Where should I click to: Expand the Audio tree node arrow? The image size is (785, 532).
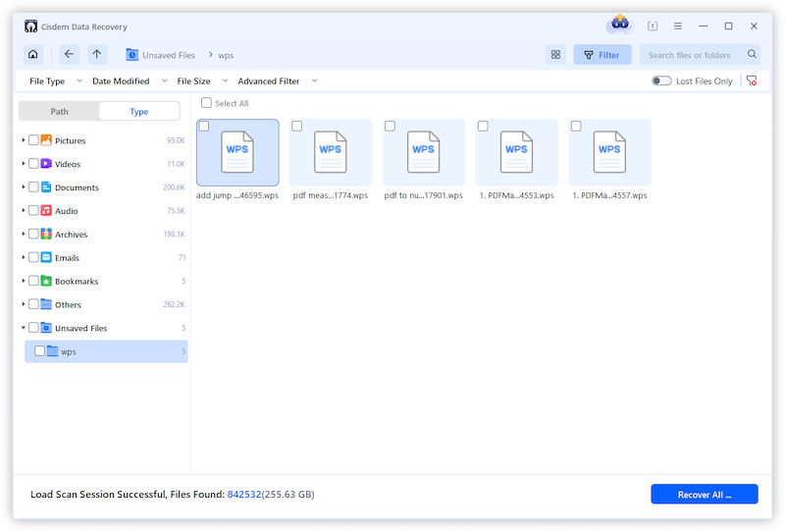point(23,210)
